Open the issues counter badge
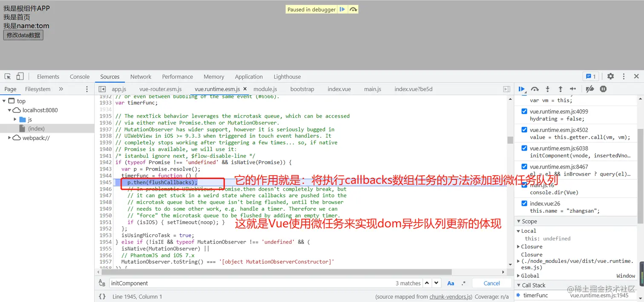 pos(591,77)
